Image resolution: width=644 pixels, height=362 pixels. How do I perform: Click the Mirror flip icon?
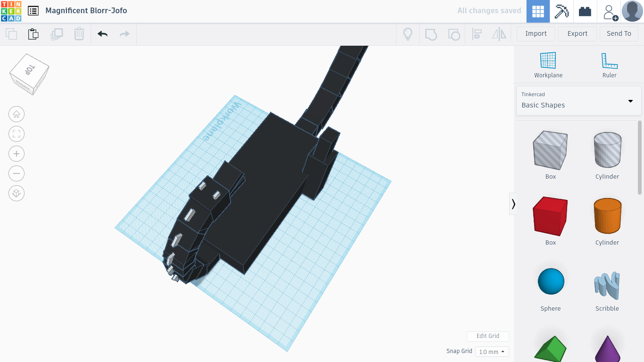(x=499, y=34)
